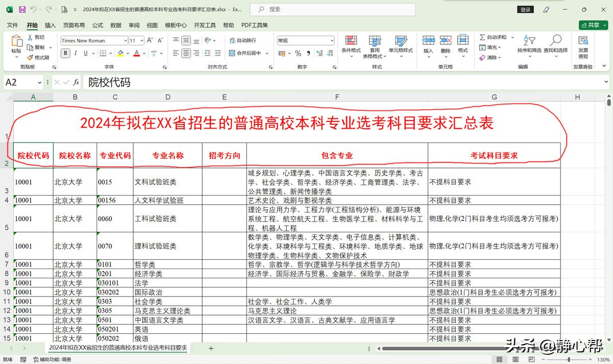
Task: Select the column F header
Action: click(337, 97)
